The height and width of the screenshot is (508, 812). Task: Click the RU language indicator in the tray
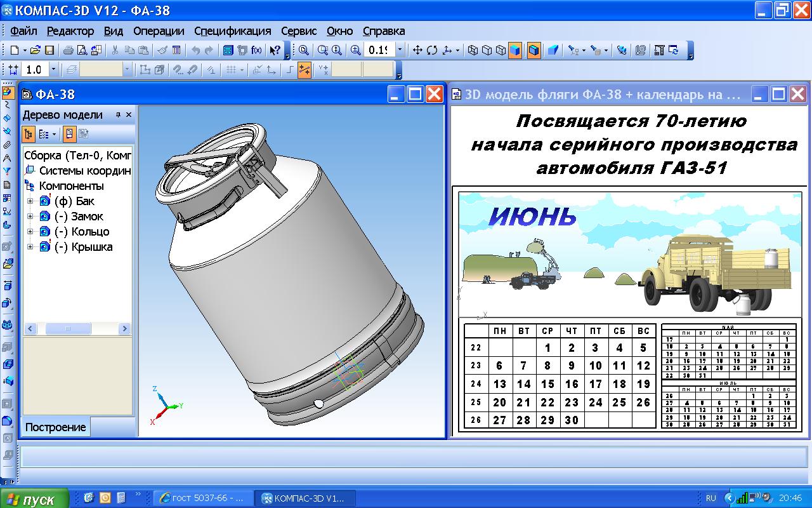(711, 498)
